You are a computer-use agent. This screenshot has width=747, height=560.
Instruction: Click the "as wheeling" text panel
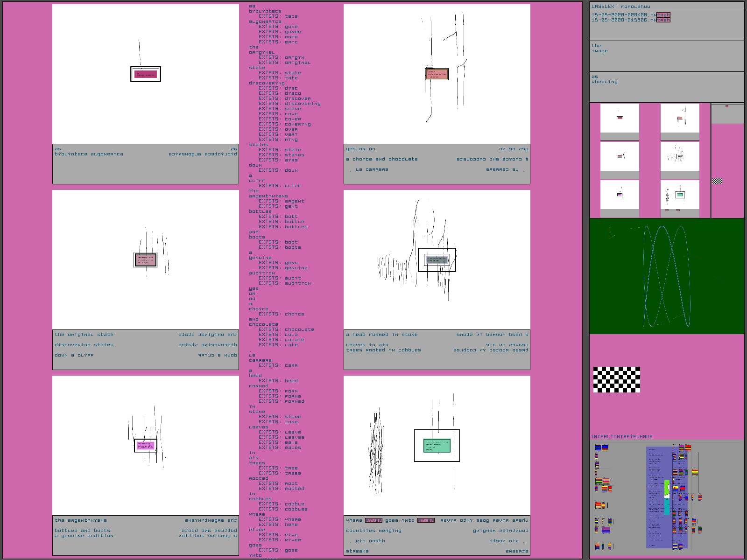coord(666,87)
